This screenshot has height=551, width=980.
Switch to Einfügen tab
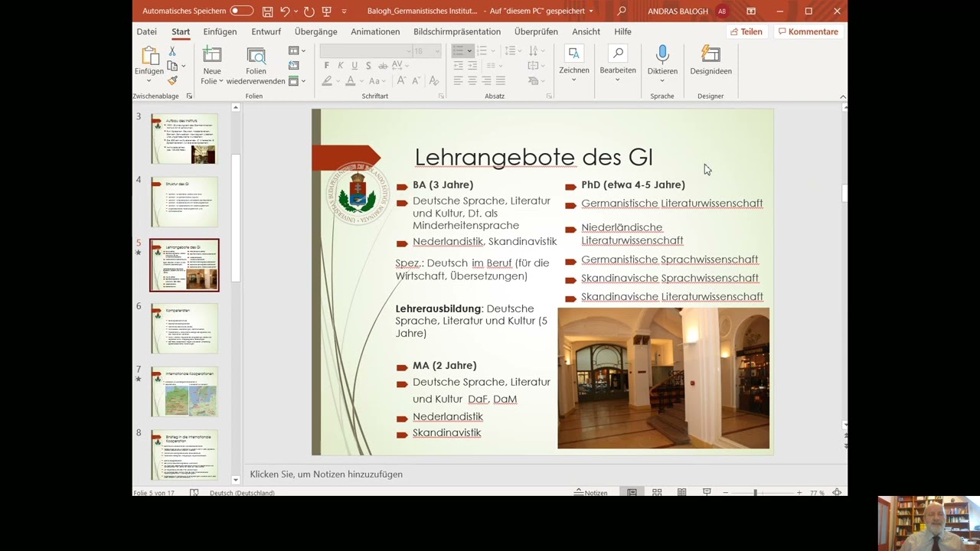tap(220, 31)
